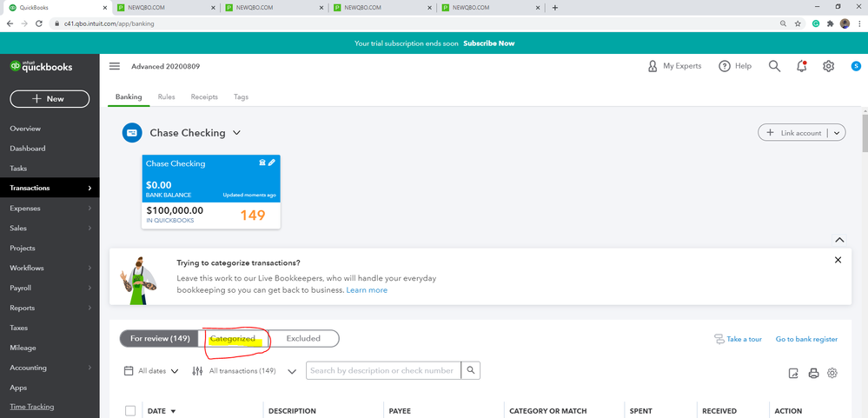Open the All transactions (149) filter

point(245,371)
